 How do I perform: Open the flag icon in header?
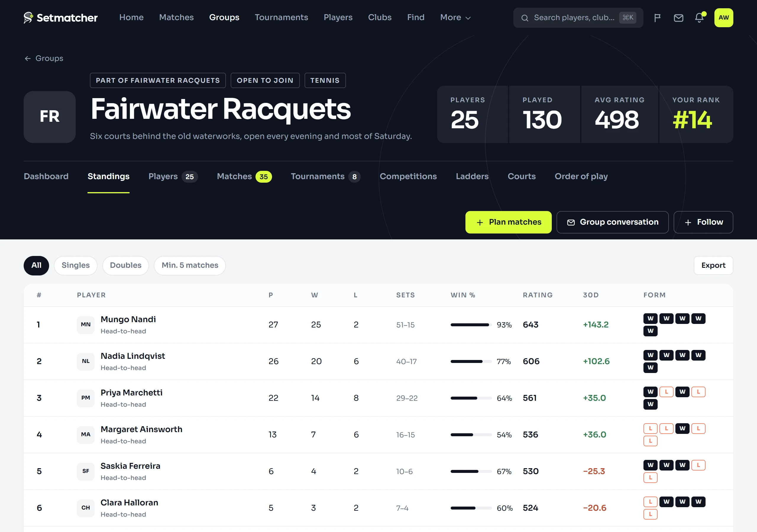point(657,18)
